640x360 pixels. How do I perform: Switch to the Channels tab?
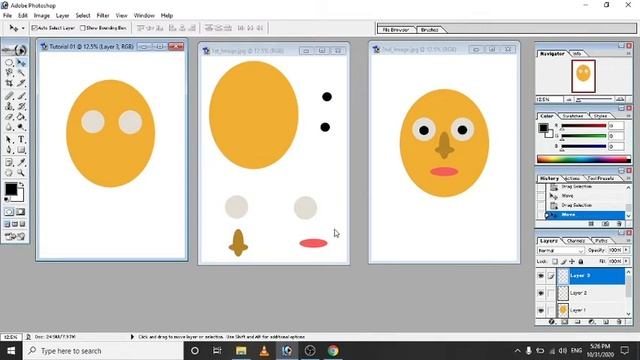coord(576,241)
